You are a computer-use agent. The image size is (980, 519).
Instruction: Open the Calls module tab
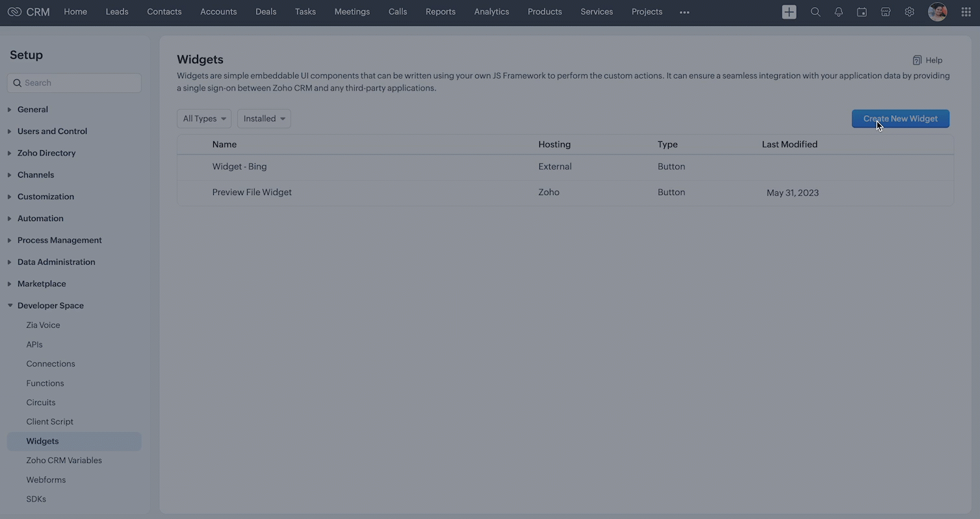[x=398, y=12]
